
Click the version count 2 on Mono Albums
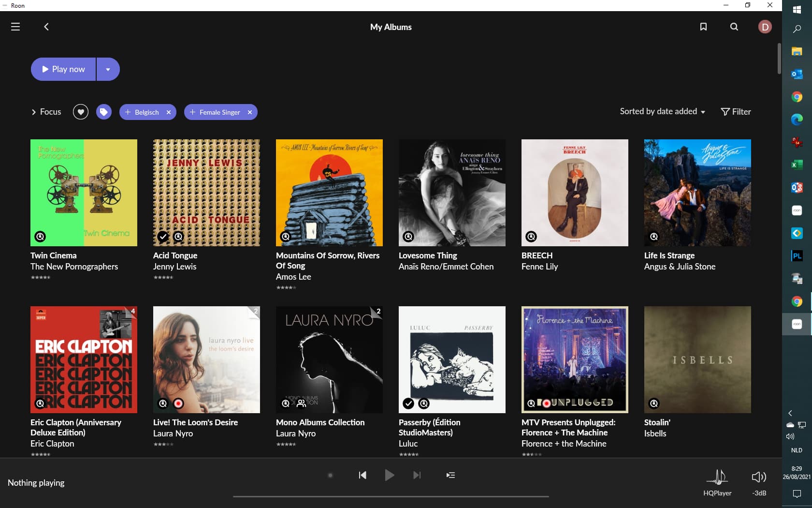tap(378, 311)
